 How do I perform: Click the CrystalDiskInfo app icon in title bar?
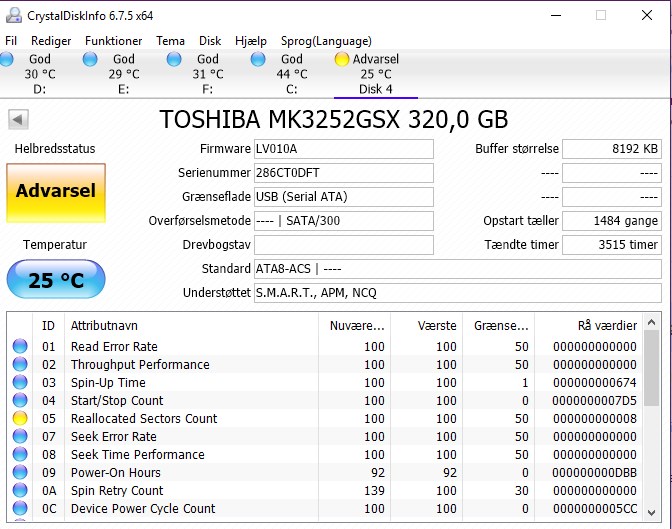point(14,15)
